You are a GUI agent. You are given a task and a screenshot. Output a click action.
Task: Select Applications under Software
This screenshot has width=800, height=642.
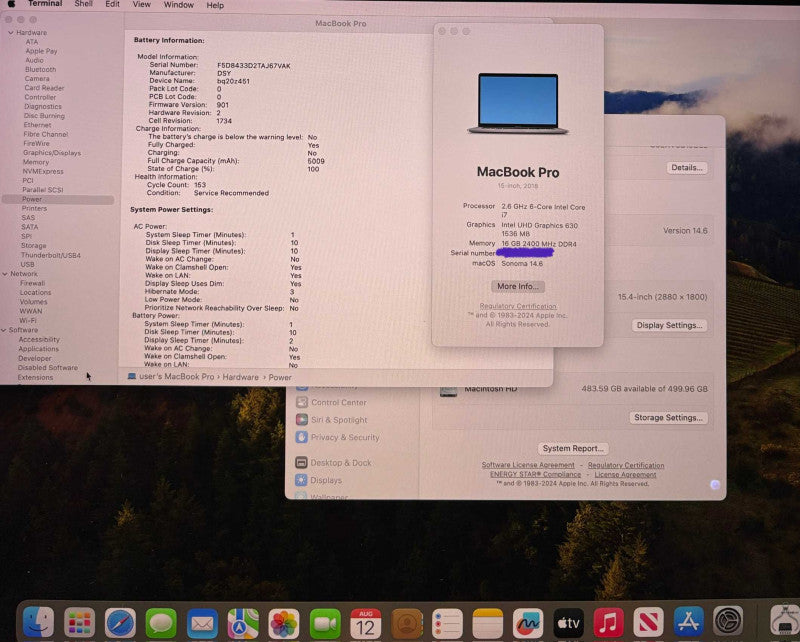(x=38, y=349)
